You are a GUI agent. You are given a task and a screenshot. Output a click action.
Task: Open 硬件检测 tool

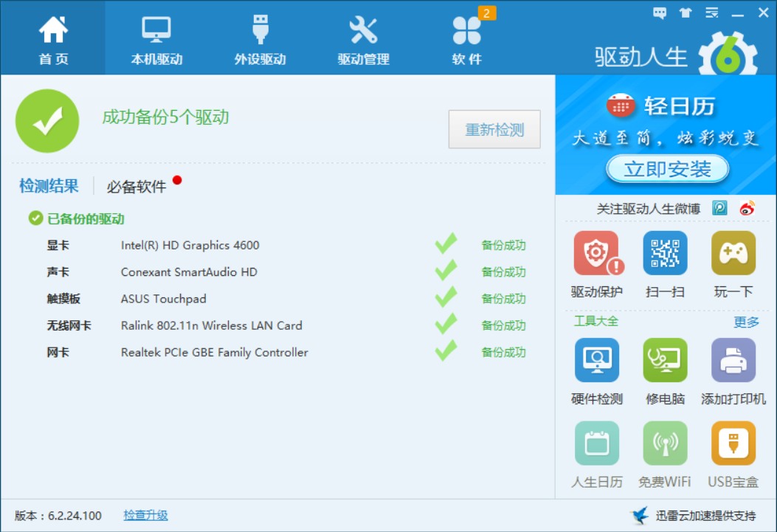[x=597, y=372]
